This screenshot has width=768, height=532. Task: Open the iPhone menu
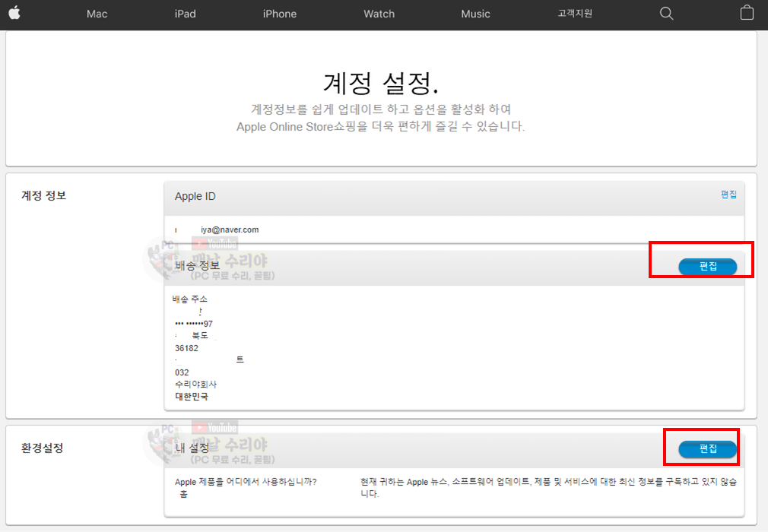280,14
